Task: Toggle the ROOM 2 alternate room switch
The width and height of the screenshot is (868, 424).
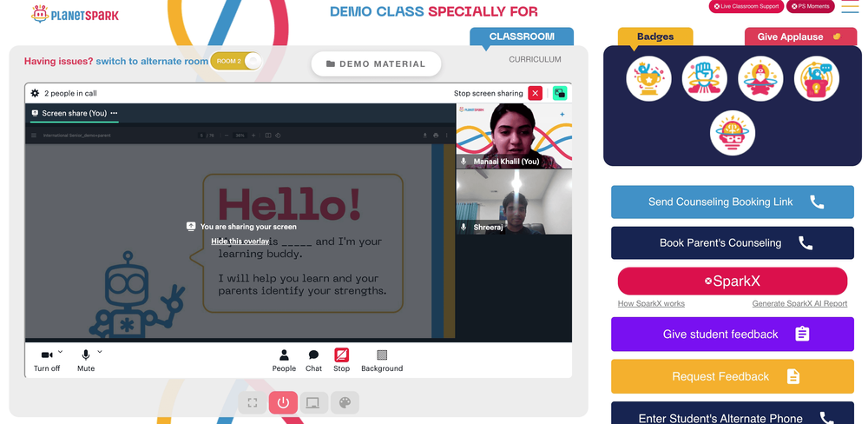Action: [235, 61]
